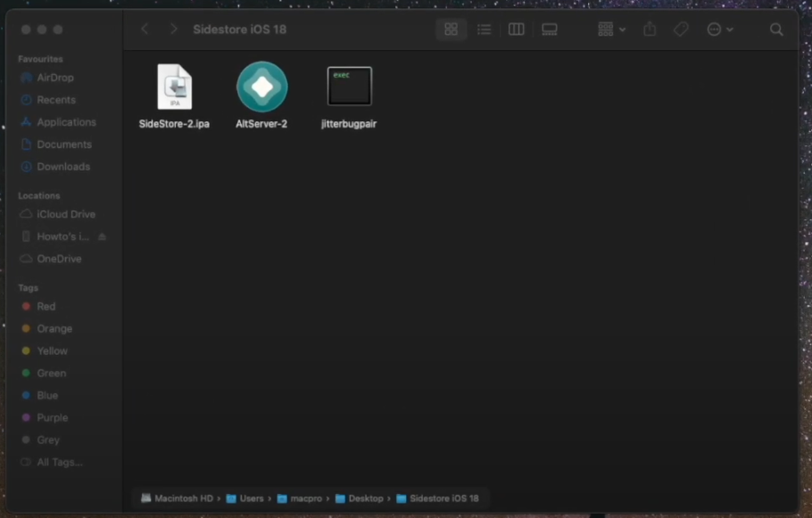This screenshot has width=812, height=518.
Task: Click the jitterbugpair name label
Action: point(349,124)
